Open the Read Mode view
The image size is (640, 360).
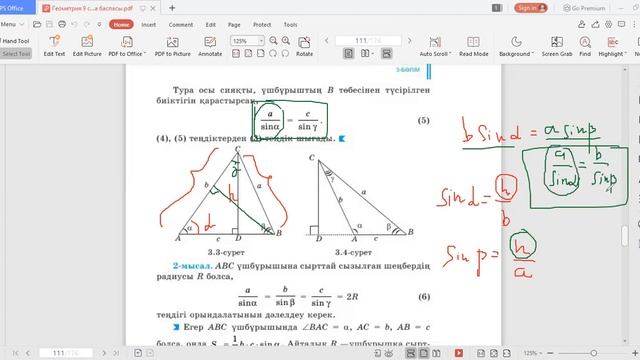click(473, 46)
